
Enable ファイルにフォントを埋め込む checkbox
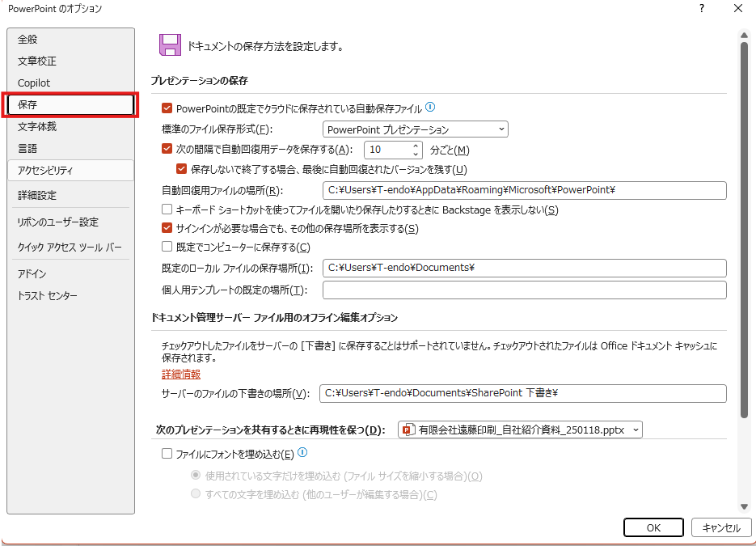[x=167, y=455]
